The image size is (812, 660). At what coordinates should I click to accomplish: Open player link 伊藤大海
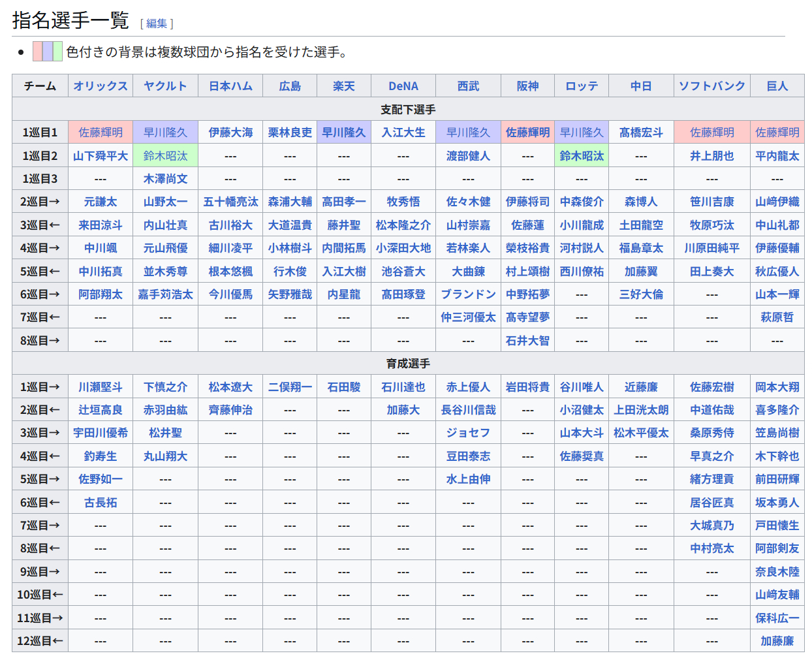(x=230, y=133)
